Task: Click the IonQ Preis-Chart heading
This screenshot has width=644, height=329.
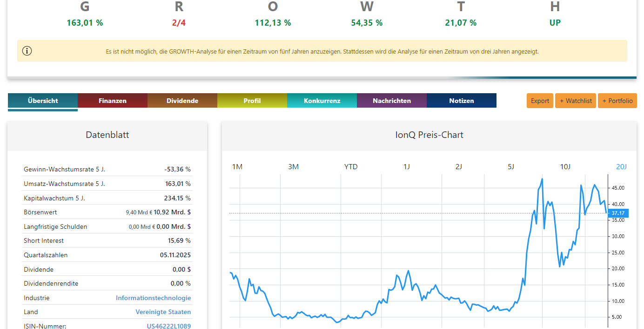Action: pyautogui.click(x=429, y=135)
